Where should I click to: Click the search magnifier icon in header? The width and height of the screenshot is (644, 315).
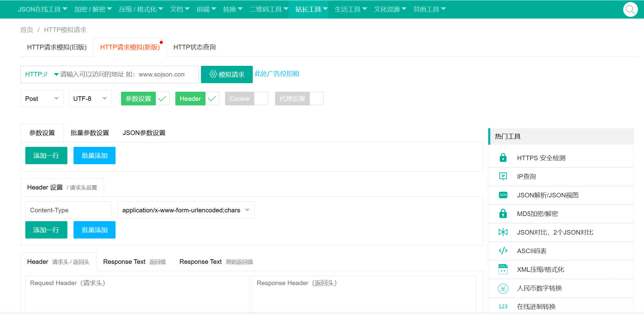click(x=630, y=10)
